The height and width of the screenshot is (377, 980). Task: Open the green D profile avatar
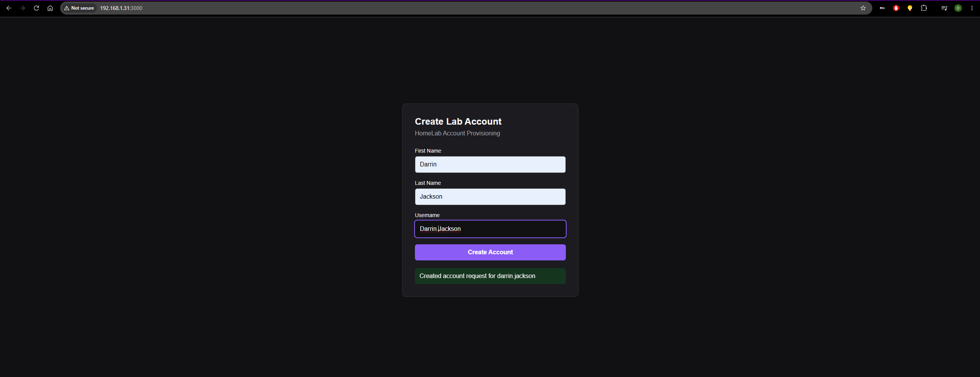[x=958, y=8]
